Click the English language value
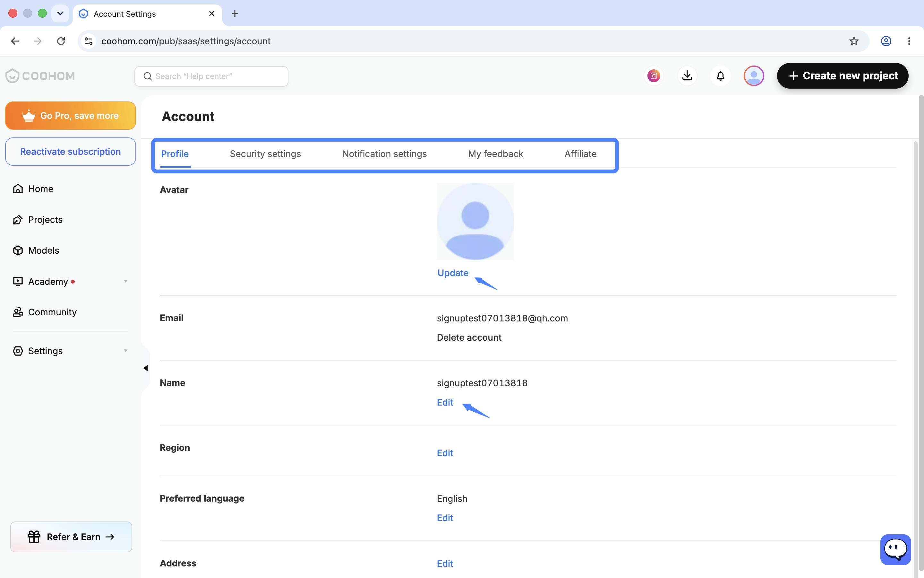This screenshot has width=924, height=578. (x=452, y=499)
